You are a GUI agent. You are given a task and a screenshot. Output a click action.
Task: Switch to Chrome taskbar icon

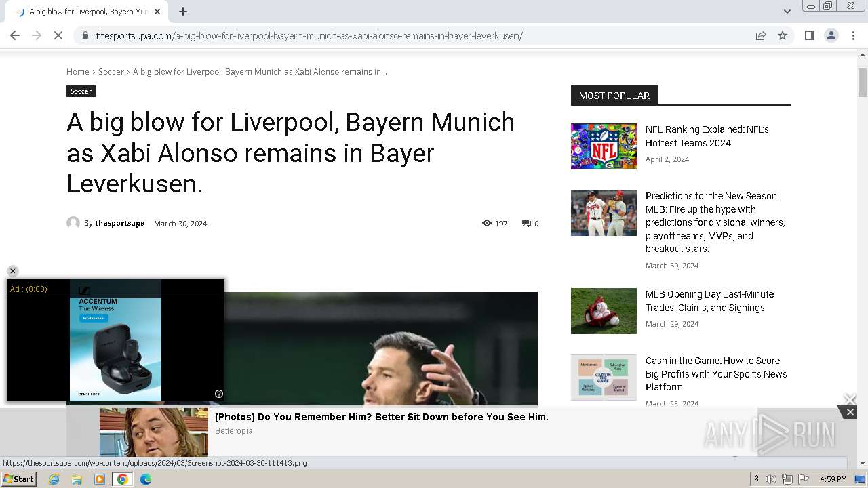[x=123, y=479]
